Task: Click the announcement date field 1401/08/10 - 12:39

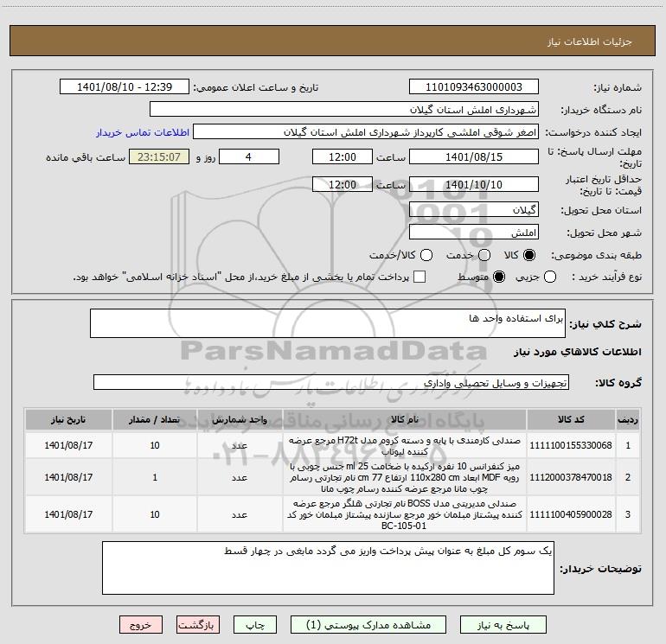Action: tap(125, 86)
